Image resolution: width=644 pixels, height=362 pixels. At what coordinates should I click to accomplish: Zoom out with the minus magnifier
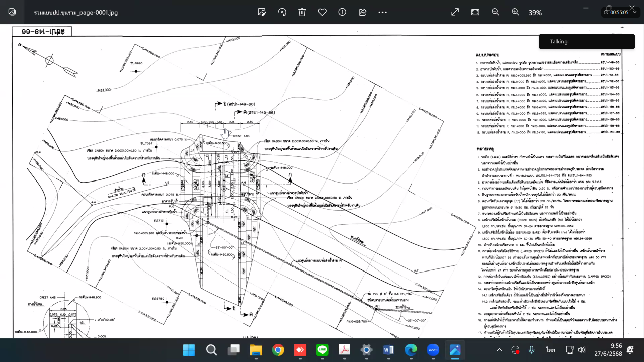(495, 12)
